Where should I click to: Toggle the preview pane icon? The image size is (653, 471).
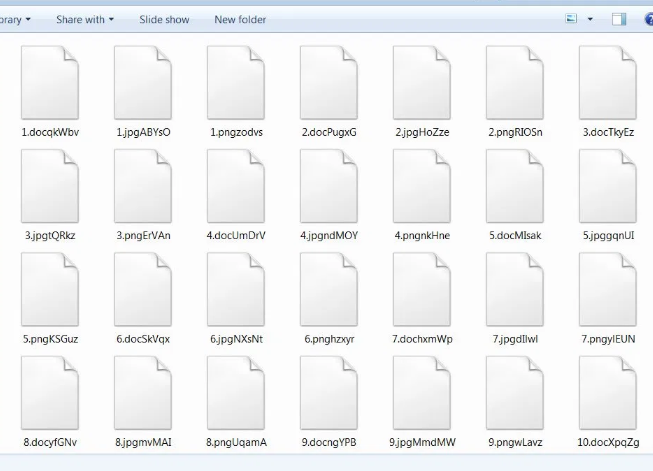[x=619, y=19]
